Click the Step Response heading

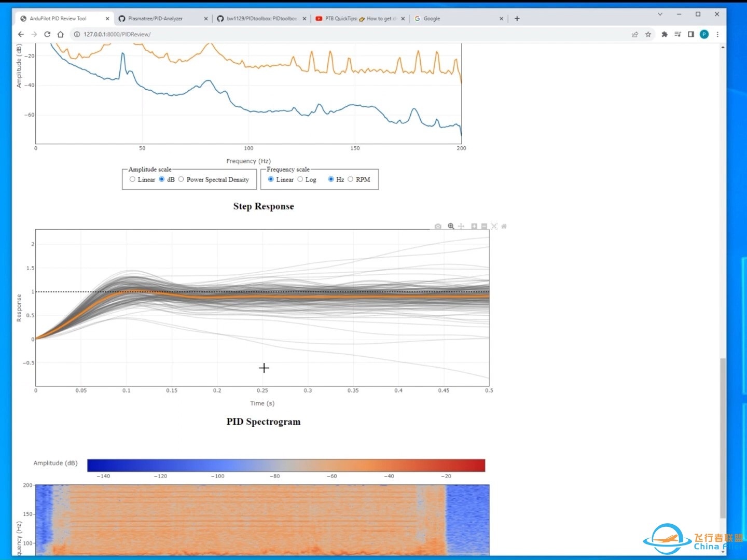(264, 206)
